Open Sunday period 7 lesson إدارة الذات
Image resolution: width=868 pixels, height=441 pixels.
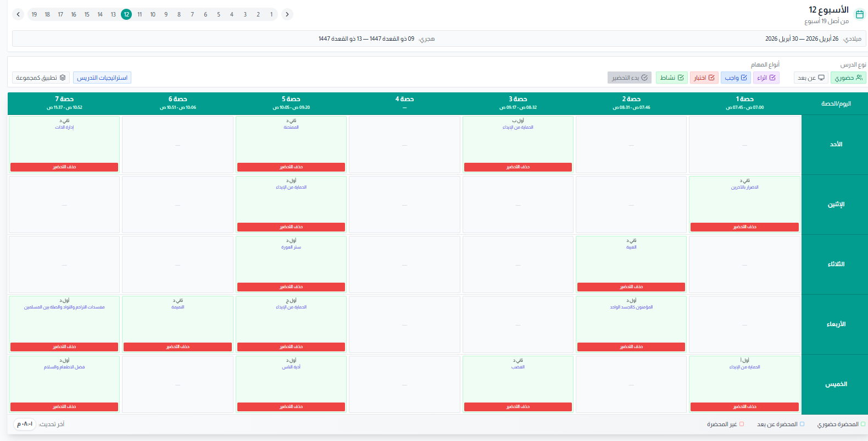64,128
